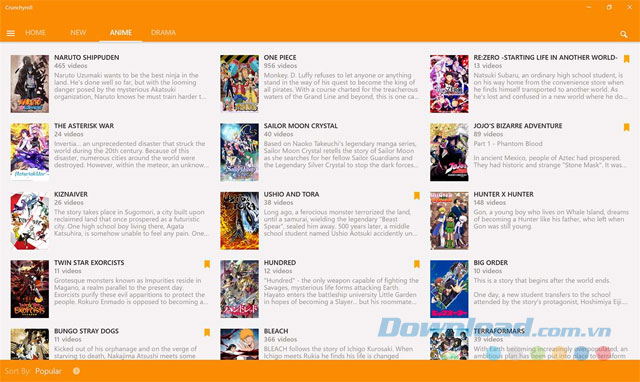Click One Piece description about Luffy
Screen dimensions: 640x382
click(x=341, y=86)
